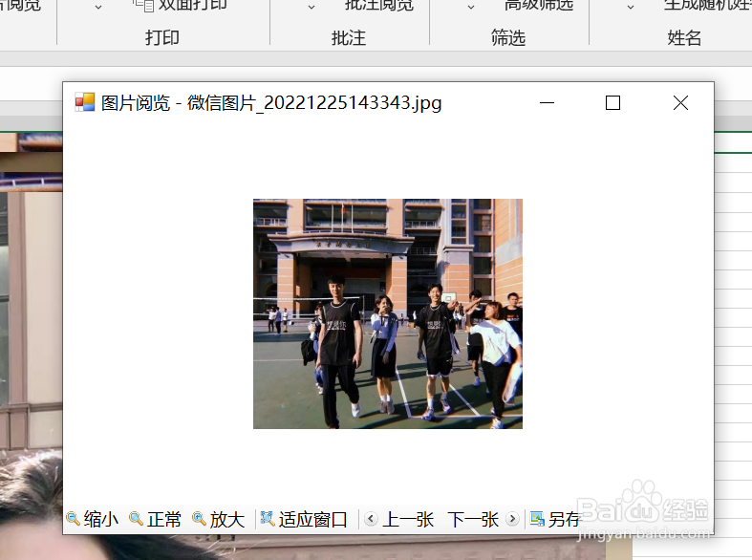Minimize the 图片阅览 window
752x560 pixels.
point(547,102)
